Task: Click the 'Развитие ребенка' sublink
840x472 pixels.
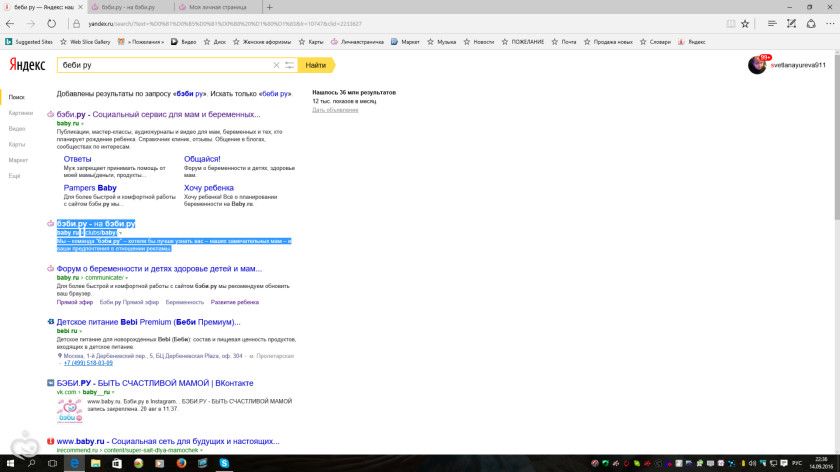Action: (x=235, y=302)
